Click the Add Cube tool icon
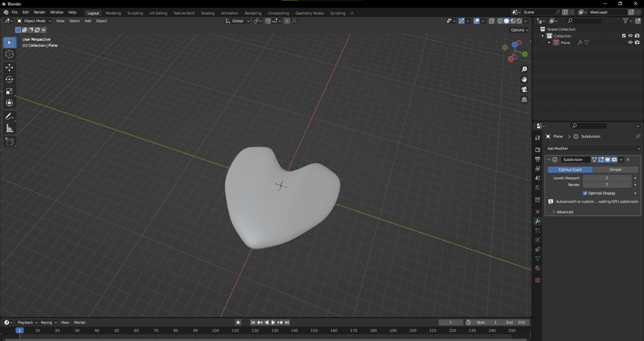644x341 pixels. tap(9, 142)
